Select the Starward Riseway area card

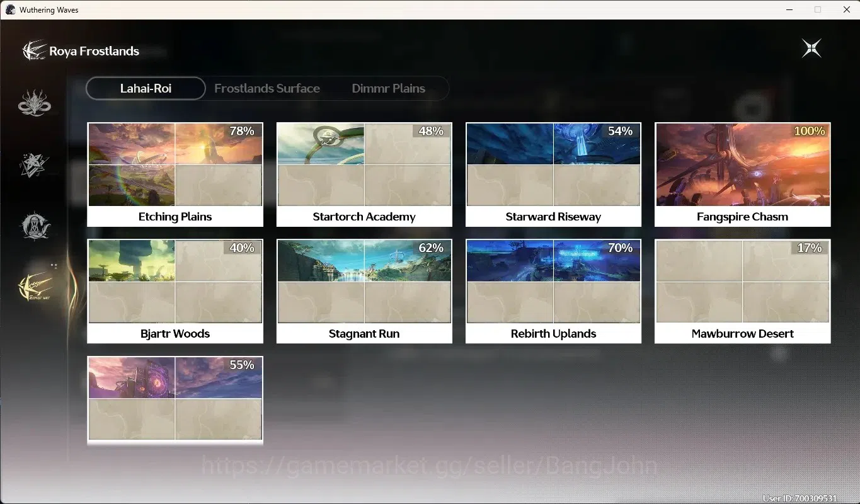click(553, 175)
